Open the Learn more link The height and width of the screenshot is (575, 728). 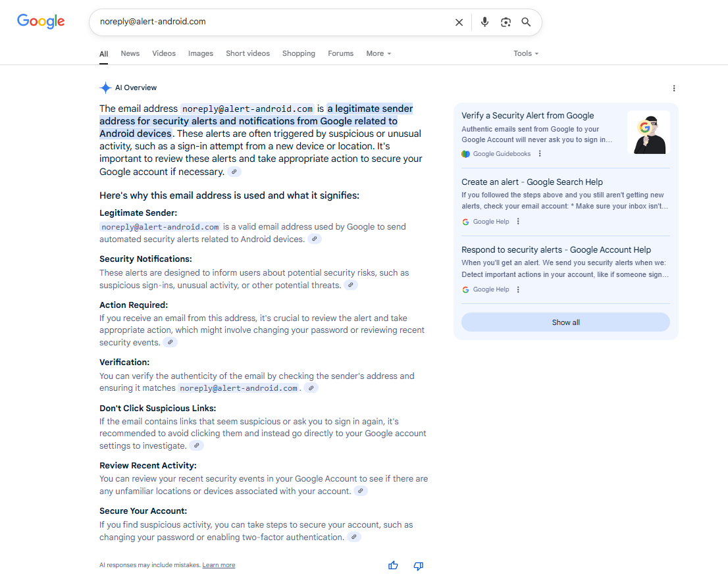coord(219,565)
